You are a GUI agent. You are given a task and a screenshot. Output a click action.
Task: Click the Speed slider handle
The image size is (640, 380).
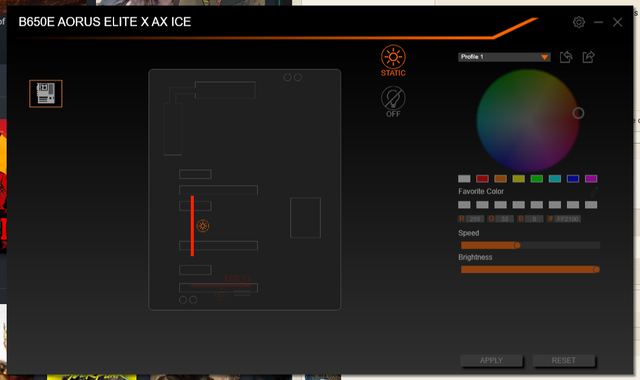pos(517,245)
